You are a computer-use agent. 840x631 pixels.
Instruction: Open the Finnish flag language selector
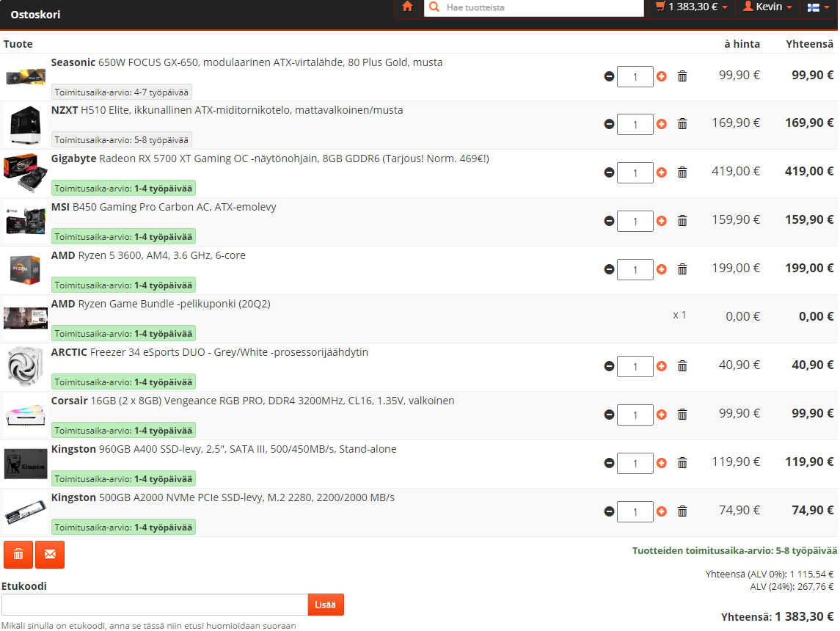point(818,7)
